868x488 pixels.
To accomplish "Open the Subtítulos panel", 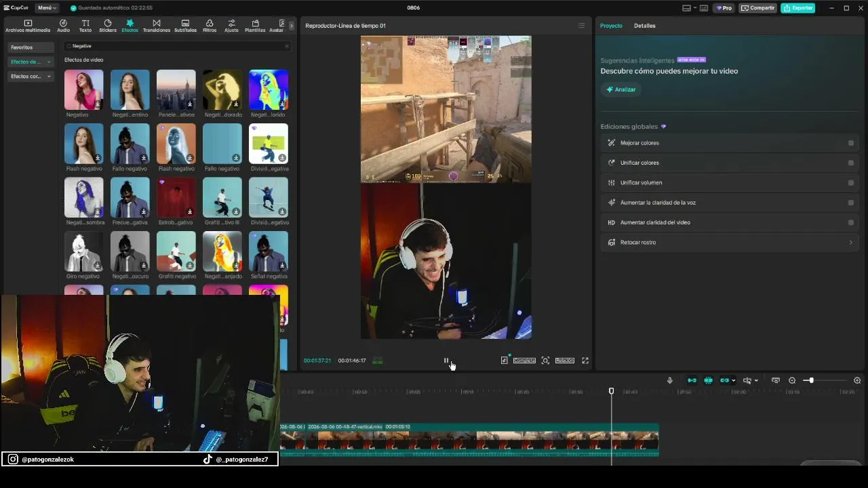I will coord(185,26).
